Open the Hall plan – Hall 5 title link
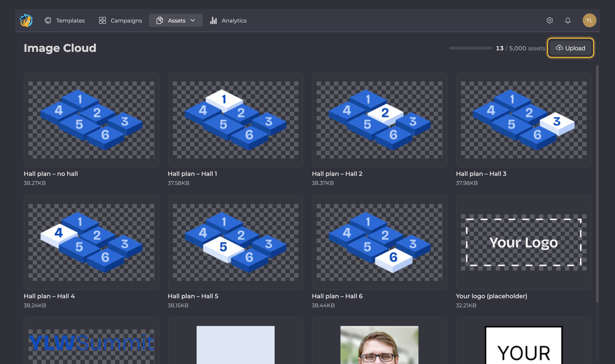 [193, 296]
